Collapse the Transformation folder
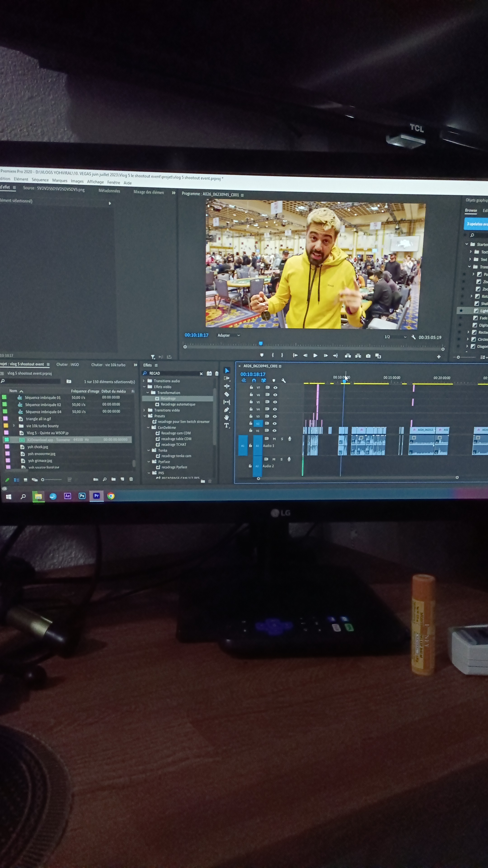The height and width of the screenshot is (868, 488). [x=148, y=393]
